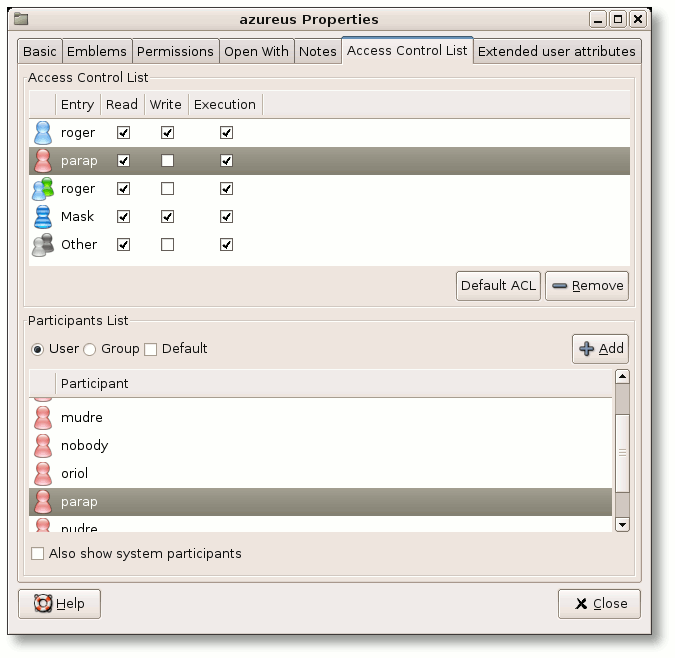Click the participants list scrollbar up arrow
The height and width of the screenshot is (658, 675).
622,377
